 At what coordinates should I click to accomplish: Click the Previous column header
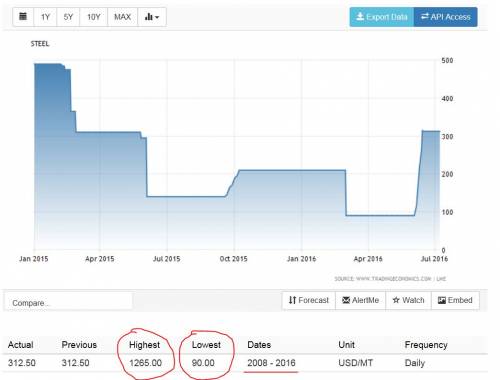[79, 345]
